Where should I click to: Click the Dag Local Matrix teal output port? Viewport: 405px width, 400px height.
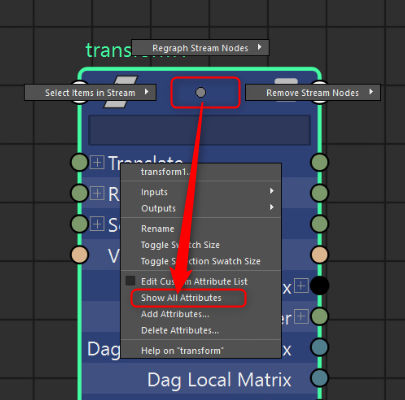pos(319,378)
